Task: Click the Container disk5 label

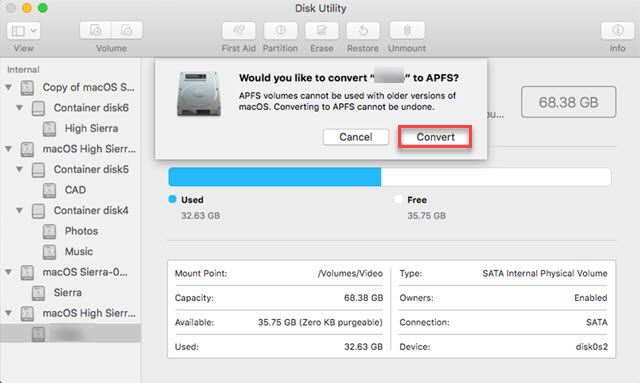Action: point(91,169)
